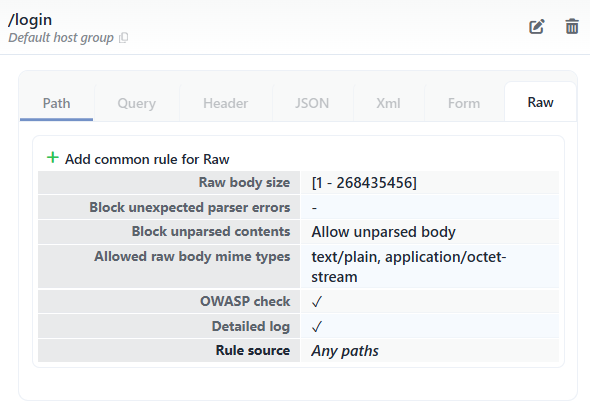This screenshot has height=410, width=590.
Task: Copy the Default host group name
Action: point(123,38)
